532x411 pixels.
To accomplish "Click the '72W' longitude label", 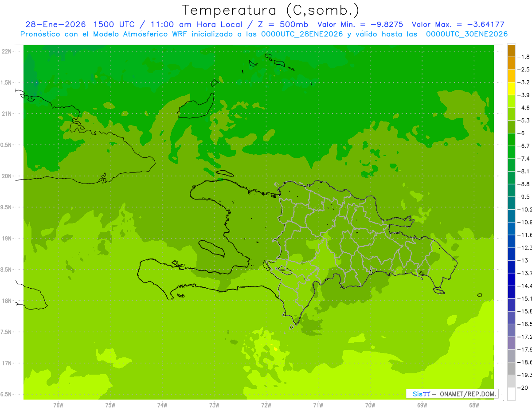I will [266, 405].
